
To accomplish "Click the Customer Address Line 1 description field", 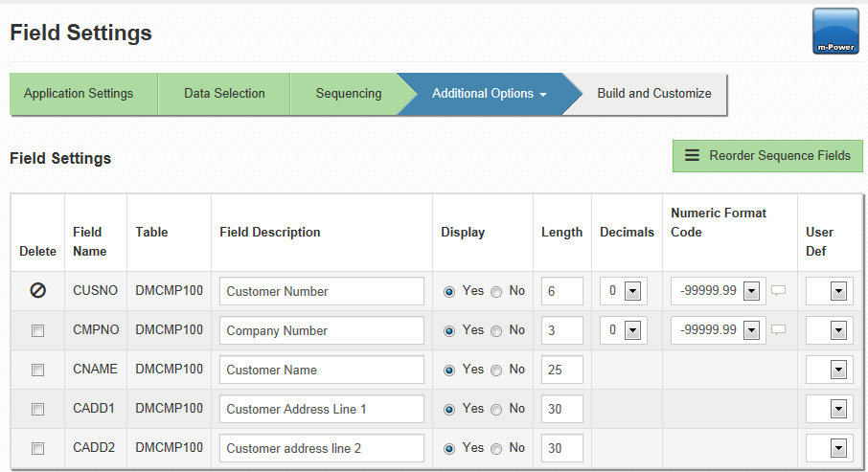I will tap(321, 409).
